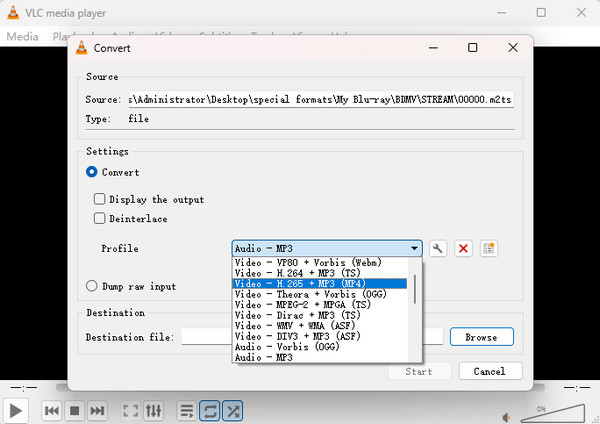
Task: Maximize the Convert dialog
Action: (x=473, y=48)
